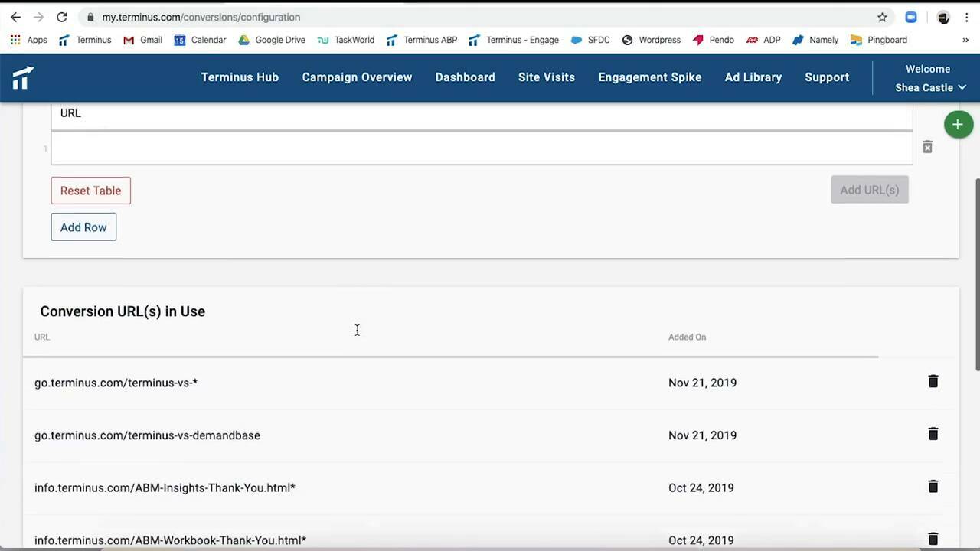Bookmark the current page with the star
The image size is (980, 551).
882,17
